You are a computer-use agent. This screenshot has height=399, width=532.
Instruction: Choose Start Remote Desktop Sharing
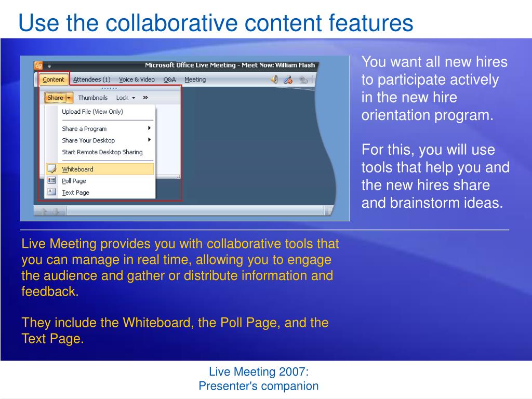point(102,152)
